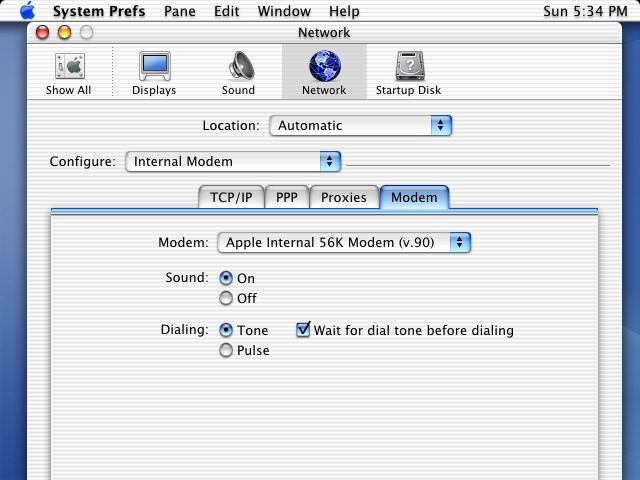Click the menu bar clock

(x=585, y=11)
